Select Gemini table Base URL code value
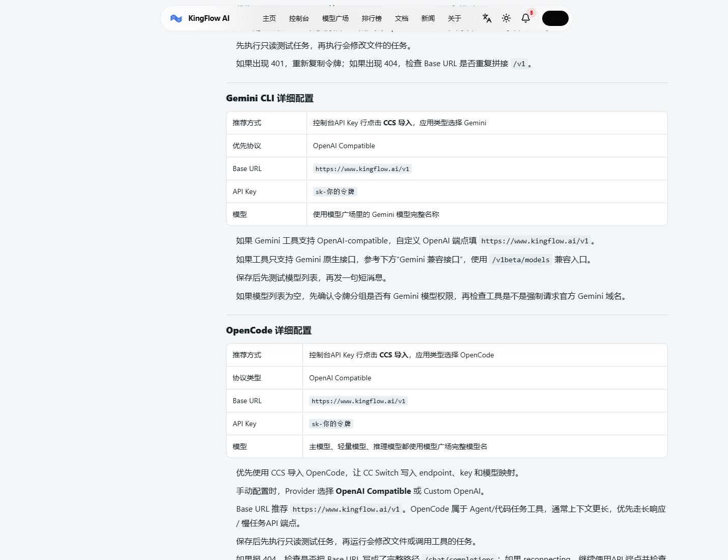 (362, 169)
